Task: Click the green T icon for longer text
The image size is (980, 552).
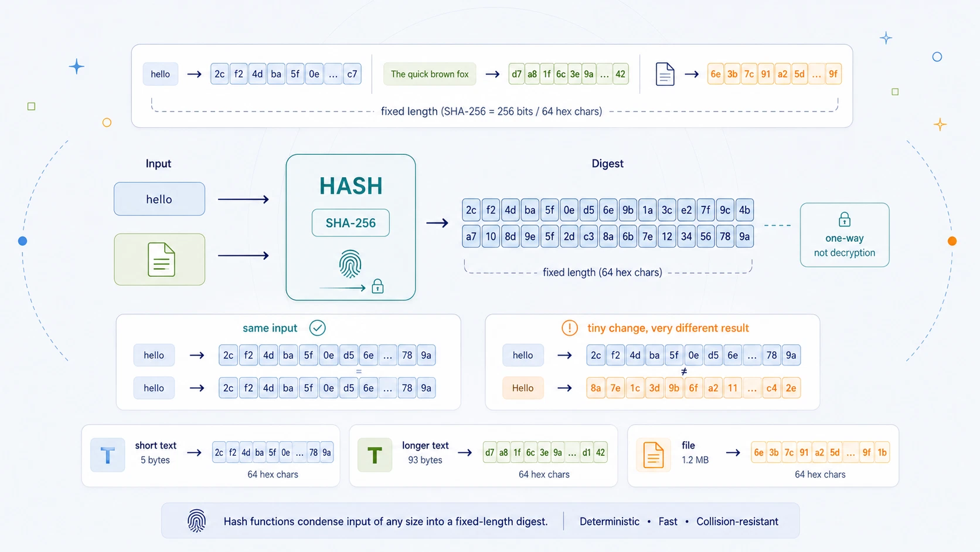Action: 375,455
